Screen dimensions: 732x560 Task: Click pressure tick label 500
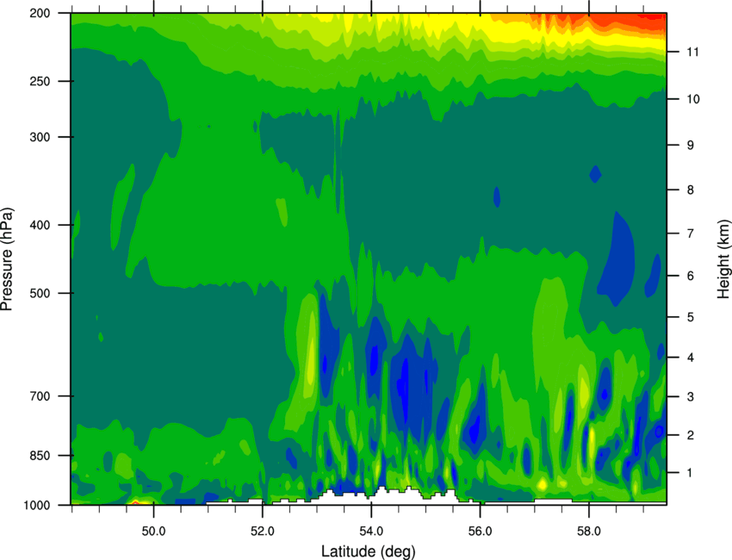click(x=40, y=293)
